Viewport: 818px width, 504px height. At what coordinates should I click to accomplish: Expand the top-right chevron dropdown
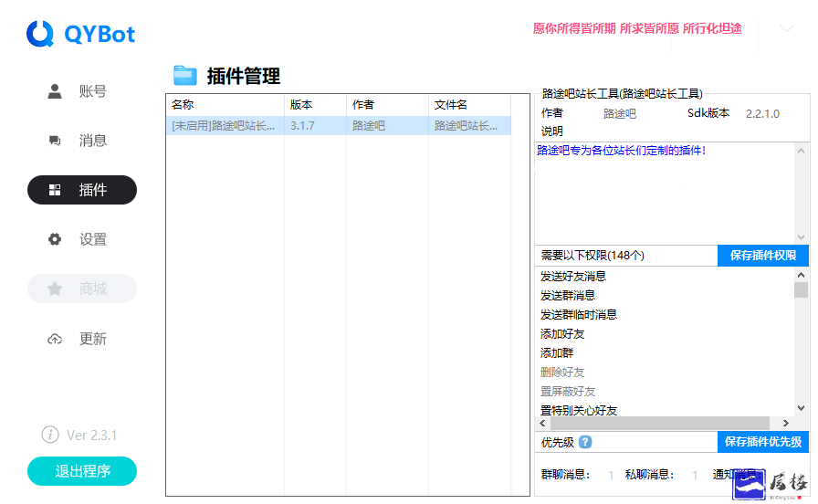coord(786,29)
